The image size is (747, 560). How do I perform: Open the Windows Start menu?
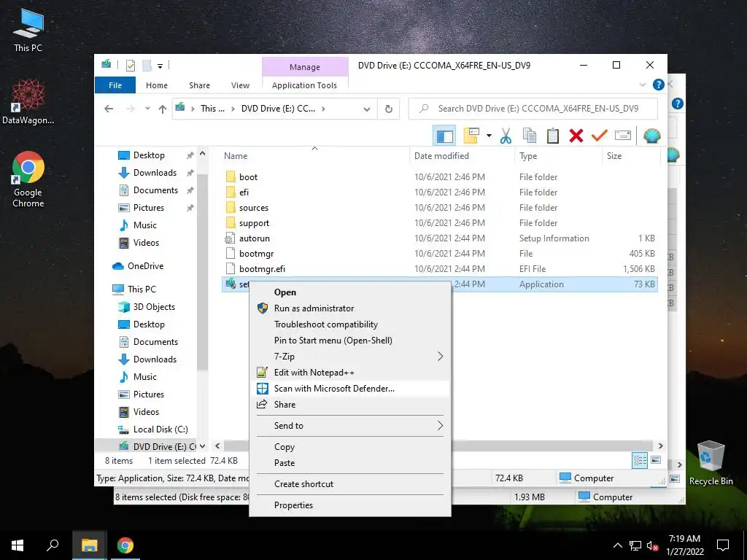tap(18, 545)
